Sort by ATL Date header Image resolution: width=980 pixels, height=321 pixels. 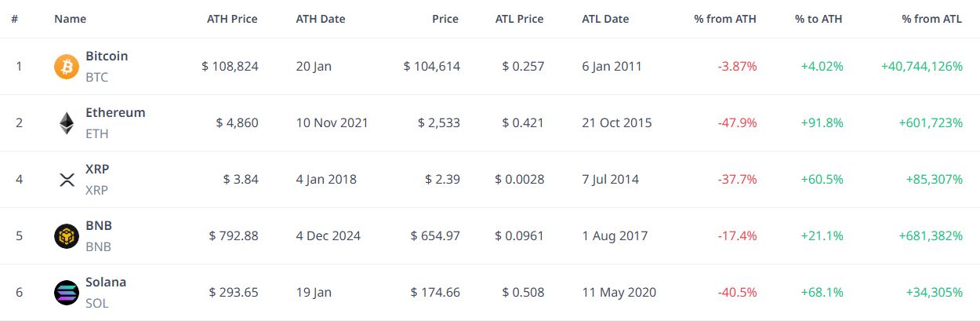(x=605, y=19)
